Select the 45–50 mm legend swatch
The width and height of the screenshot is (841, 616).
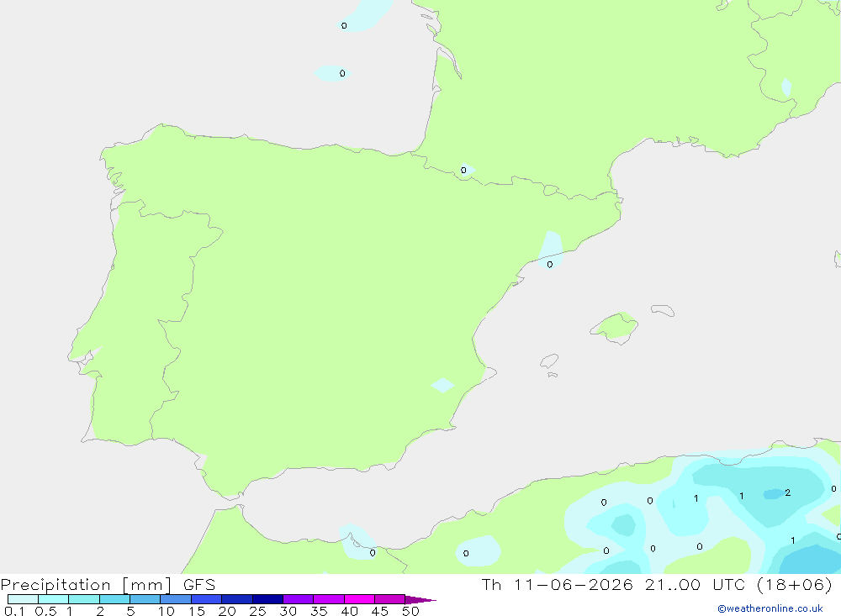tap(390, 599)
